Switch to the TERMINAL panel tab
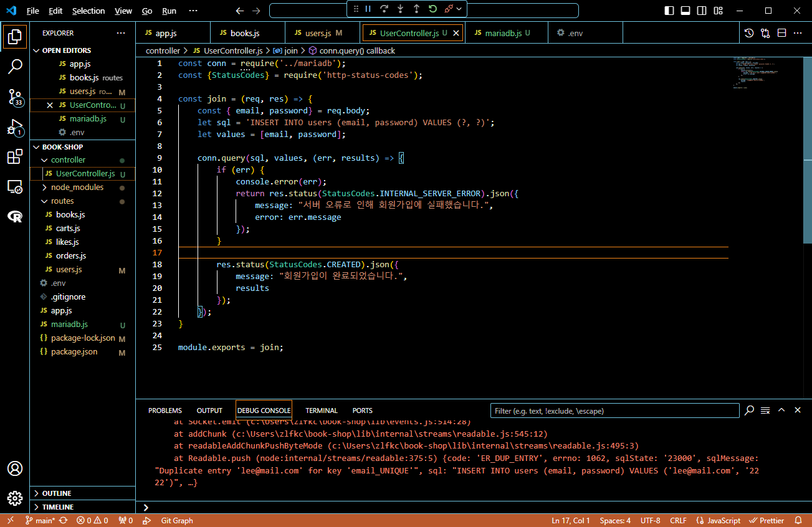The height and width of the screenshot is (527, 812). pyautogui.click(x=322, y=411)
